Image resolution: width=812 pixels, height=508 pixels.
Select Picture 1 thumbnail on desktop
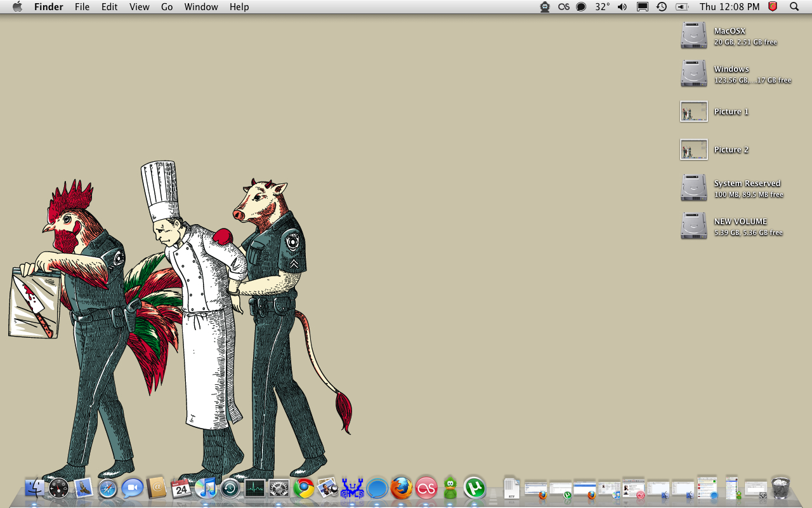click(694, 112)
